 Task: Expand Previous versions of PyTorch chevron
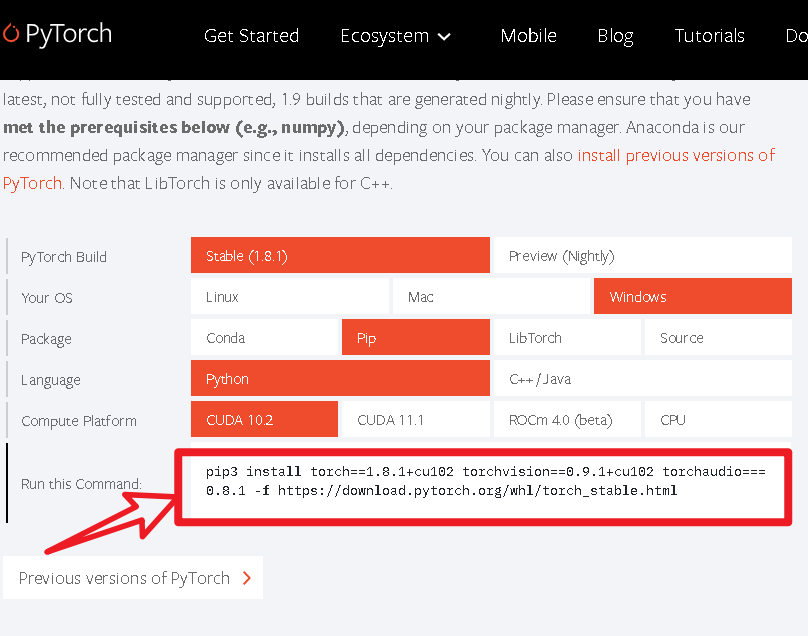(x=246, y=577)
